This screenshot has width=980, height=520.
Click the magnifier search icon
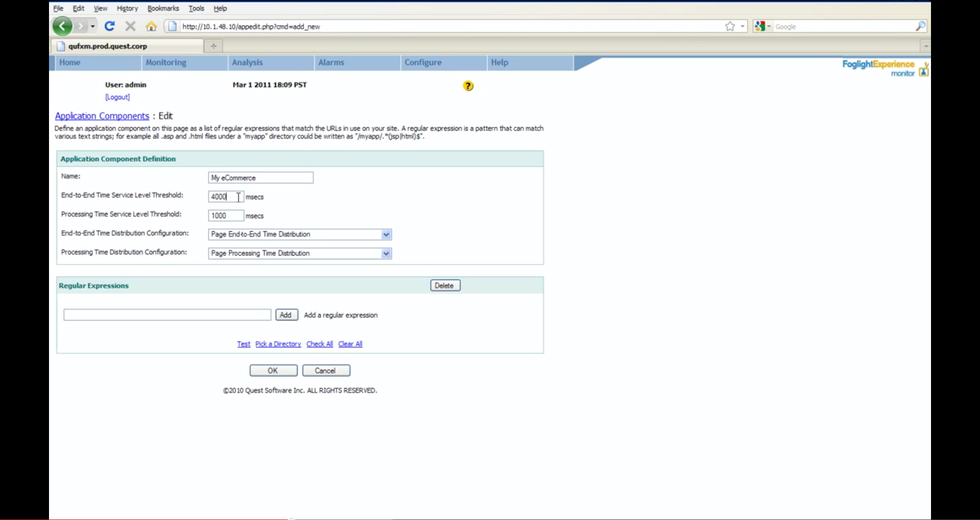tap(920, 27)
